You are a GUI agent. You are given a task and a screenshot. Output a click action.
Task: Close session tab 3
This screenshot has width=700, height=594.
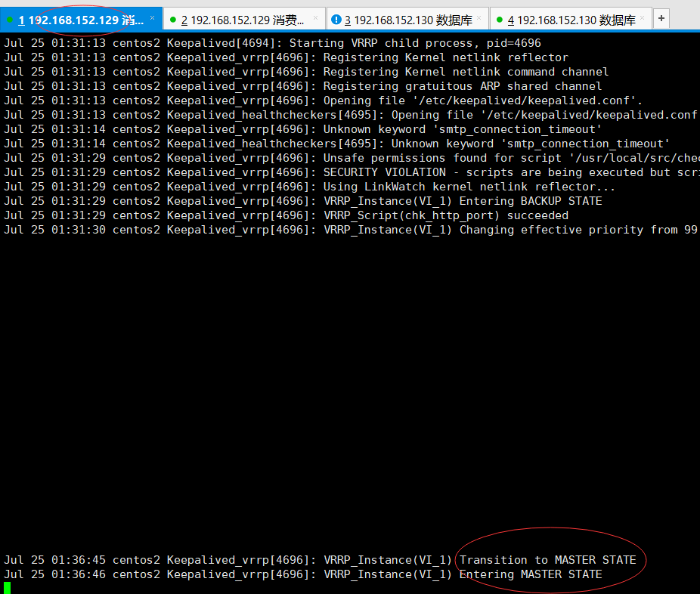[479, 18]
